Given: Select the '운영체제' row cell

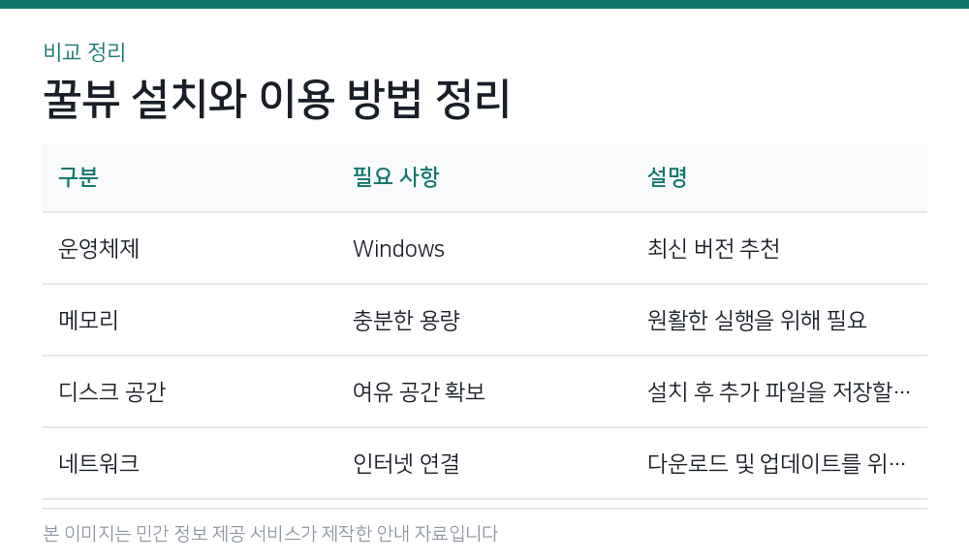Looking at the screenshot, I should (x=99, y=249).
